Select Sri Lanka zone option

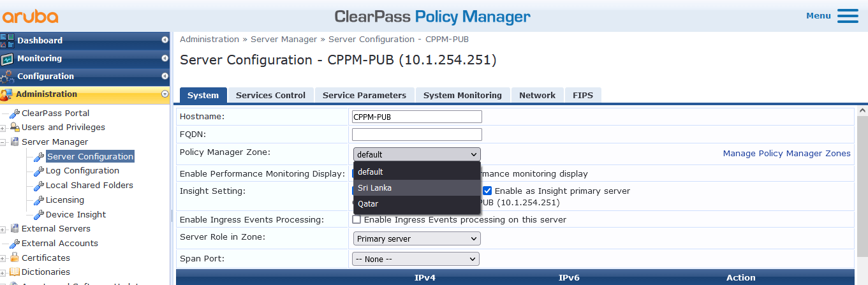[x=417, y=188]
